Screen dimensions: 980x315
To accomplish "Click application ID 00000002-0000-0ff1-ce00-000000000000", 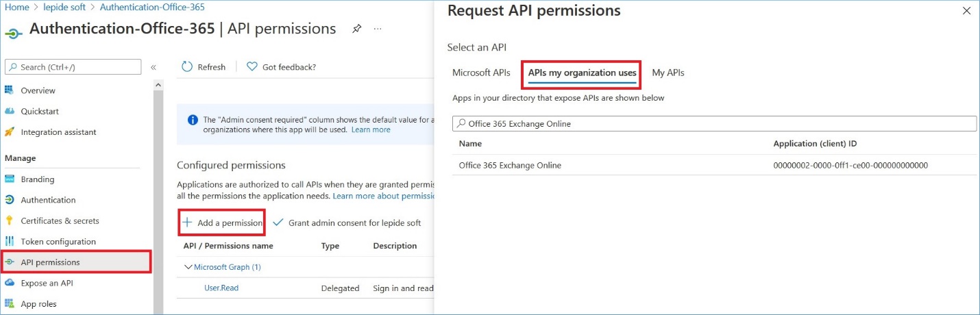I will [850, 165].
